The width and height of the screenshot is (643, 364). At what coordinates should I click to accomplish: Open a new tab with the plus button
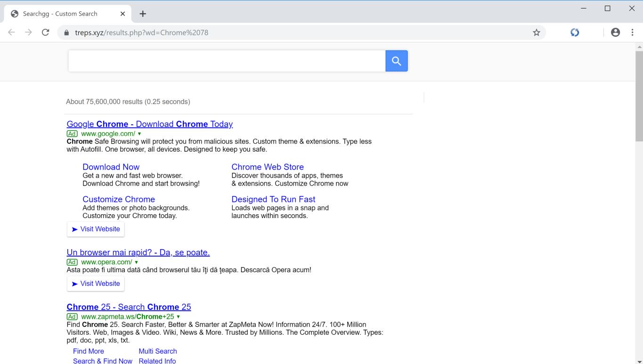pos(143,14)
